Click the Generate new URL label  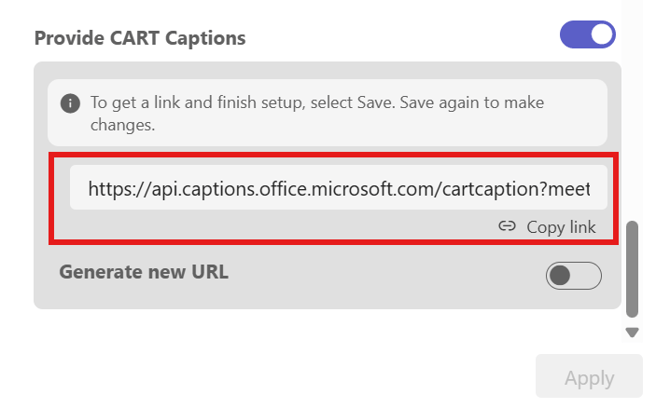[x=144, y=271]
